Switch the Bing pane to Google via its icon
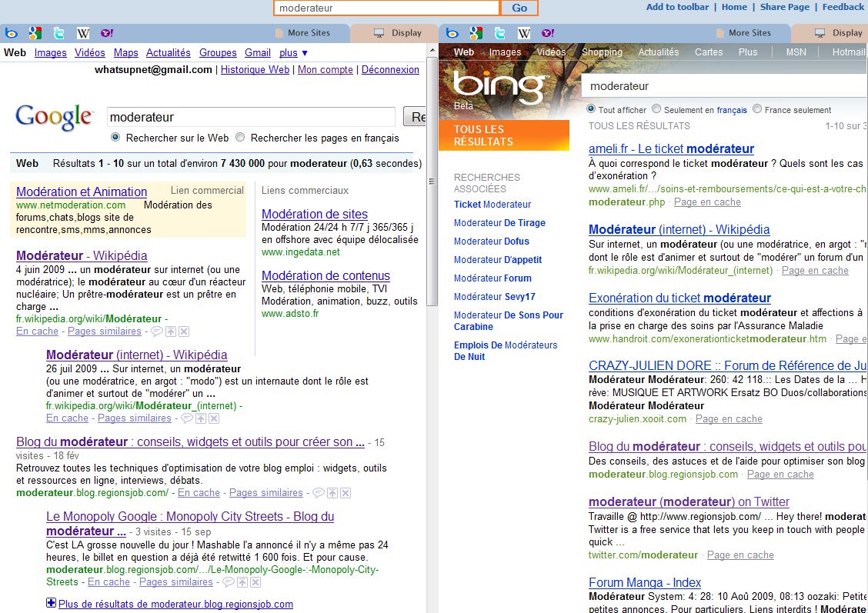868x613 pixels. pyautogui.click(x=476, y=33)
